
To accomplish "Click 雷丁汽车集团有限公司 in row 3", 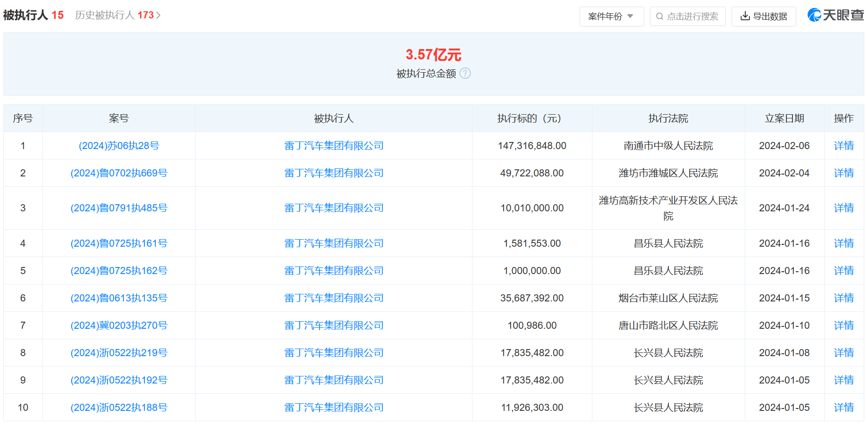I will coord(334,208).
